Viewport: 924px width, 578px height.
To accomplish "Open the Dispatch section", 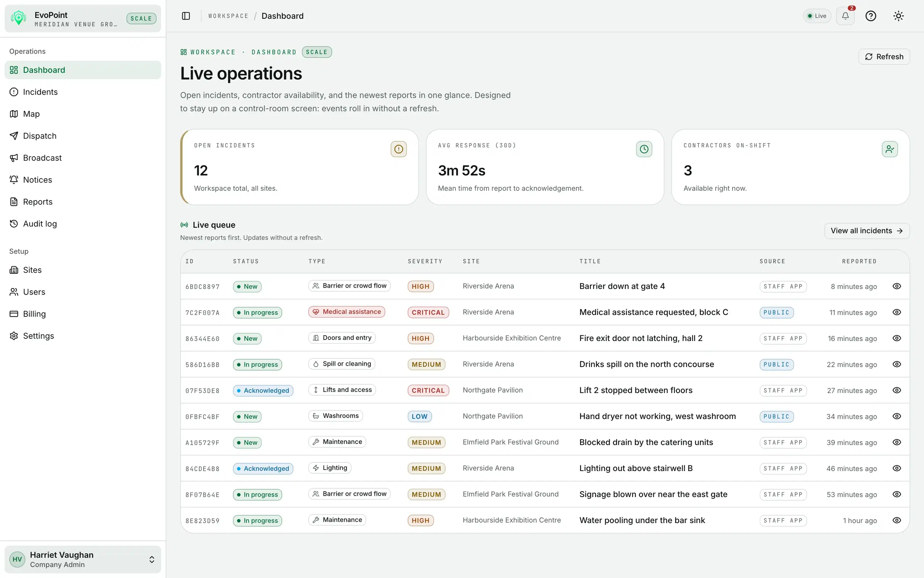I will (x=83, y=136).
